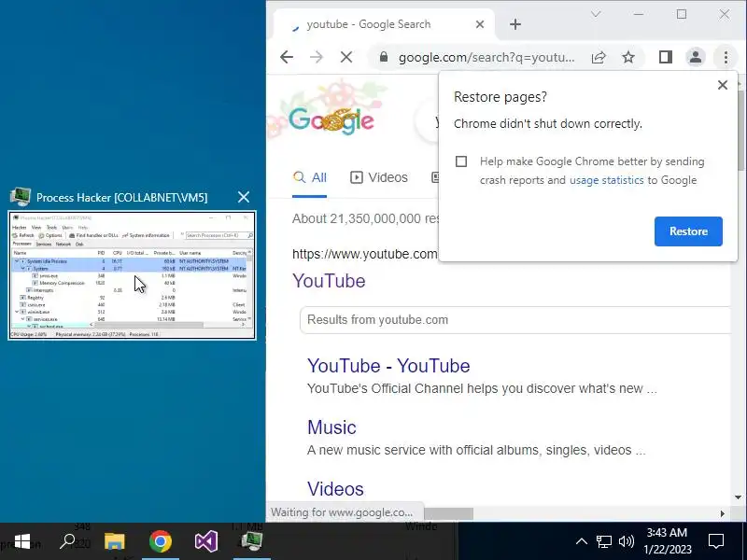Open File Explorer from taskbar

pyautogui.click(x=114, y=541)
